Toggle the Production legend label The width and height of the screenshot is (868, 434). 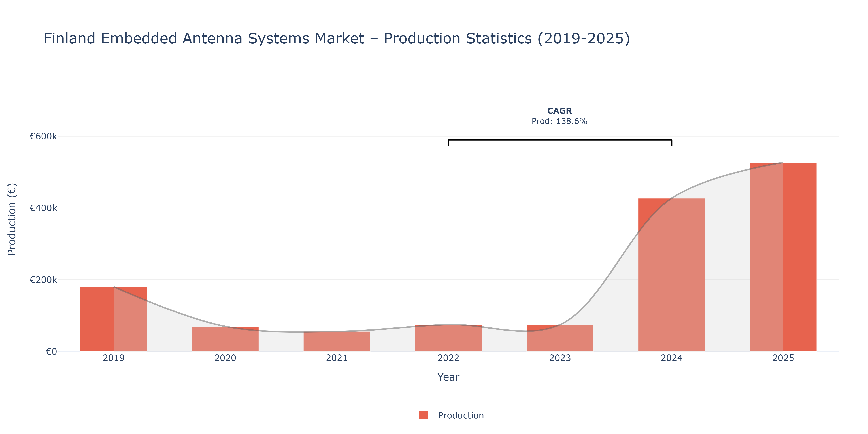(461, 416)
